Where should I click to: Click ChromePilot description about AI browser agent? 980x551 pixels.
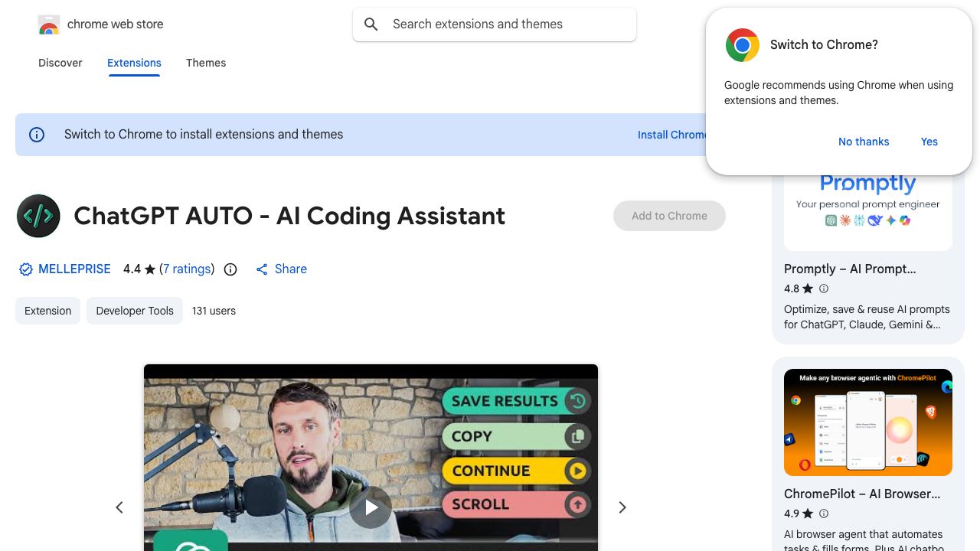tap(864, 540)
